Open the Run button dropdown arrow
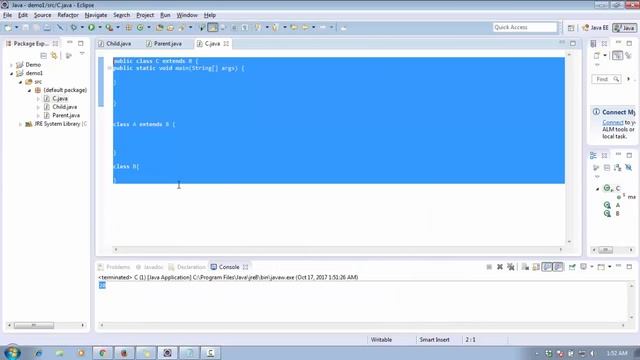Viewport: 640px width, 360px height. (100, 27)
